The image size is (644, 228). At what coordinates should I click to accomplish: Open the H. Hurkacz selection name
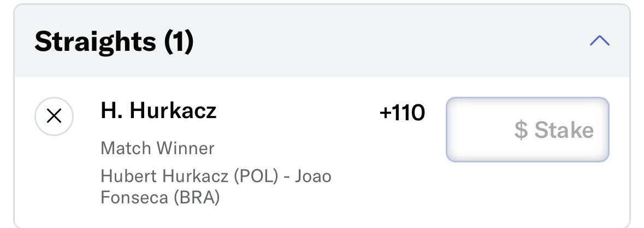(158, 110)
